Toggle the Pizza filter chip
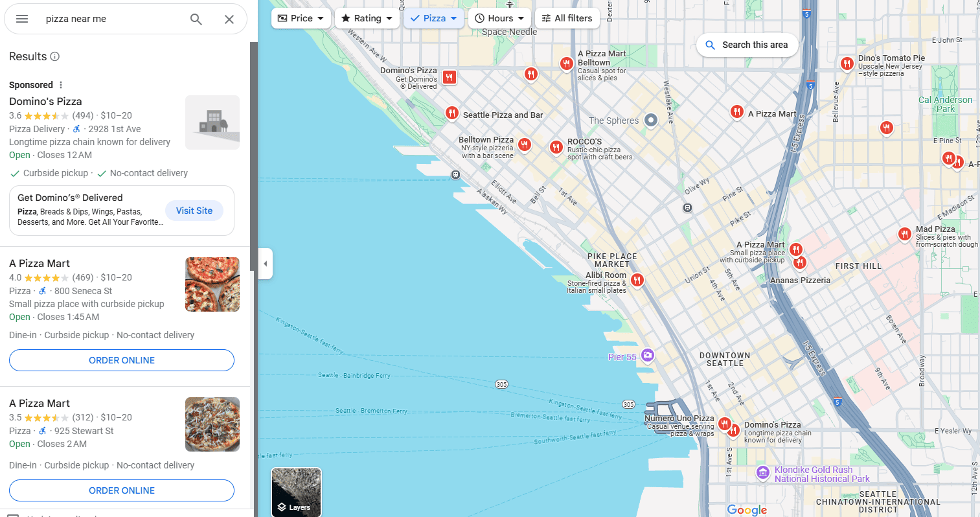Viewport: 980px width, 517px height. [434, 18]
